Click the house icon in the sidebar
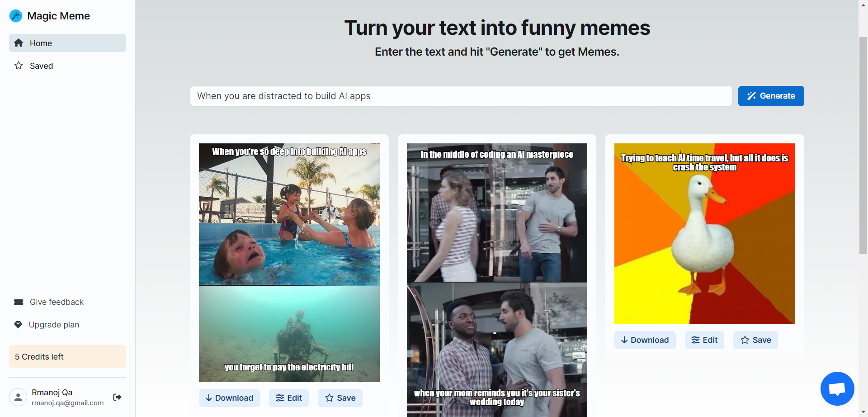Image resolution: width=868 pixels, height=417 pixels. pyautogui.click(x=19, y=43)
